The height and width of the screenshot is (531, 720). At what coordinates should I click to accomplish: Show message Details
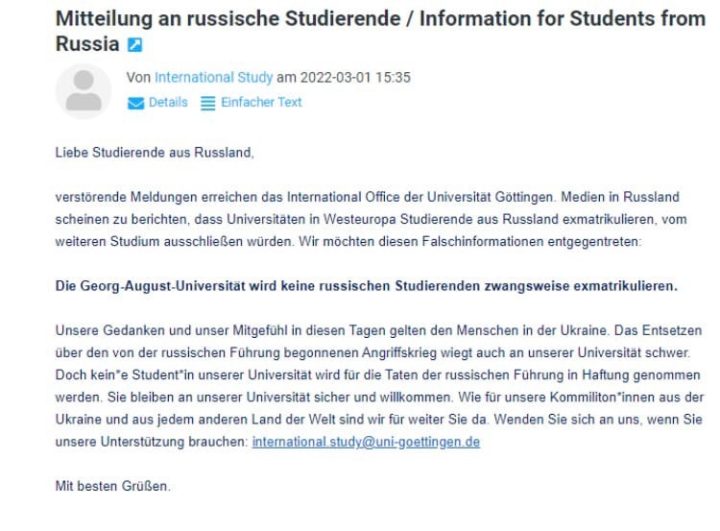[168, 102]
